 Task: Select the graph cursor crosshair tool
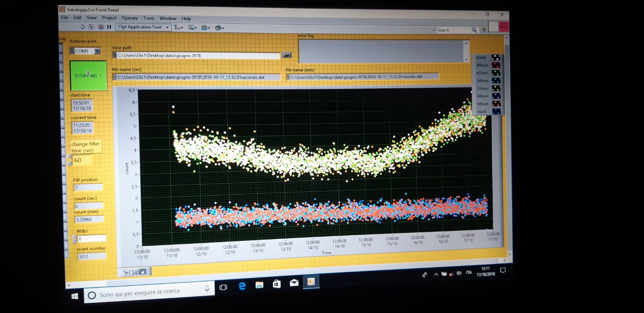coord(126,272)
